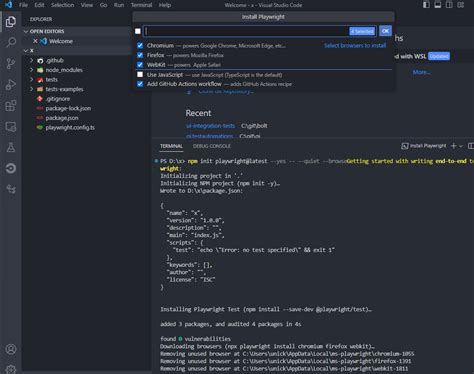
Task: Toggle secondary side bar layout icon
Action: coord(449,5)
